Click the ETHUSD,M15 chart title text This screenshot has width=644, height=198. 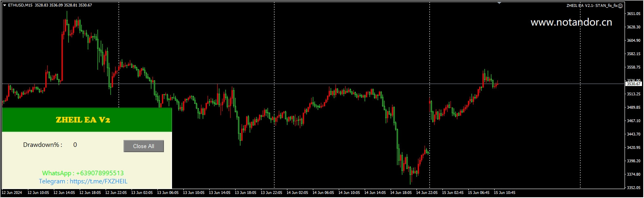point(20,5)
